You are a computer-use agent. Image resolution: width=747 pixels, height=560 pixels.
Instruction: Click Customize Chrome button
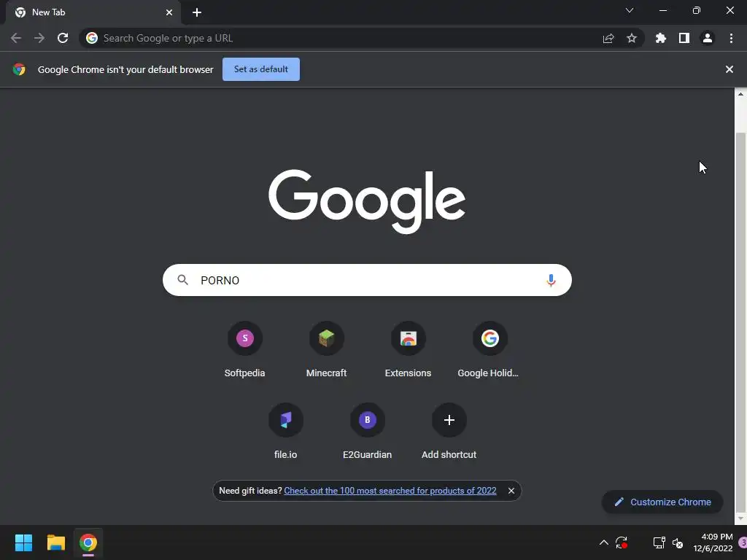point(662,502)
